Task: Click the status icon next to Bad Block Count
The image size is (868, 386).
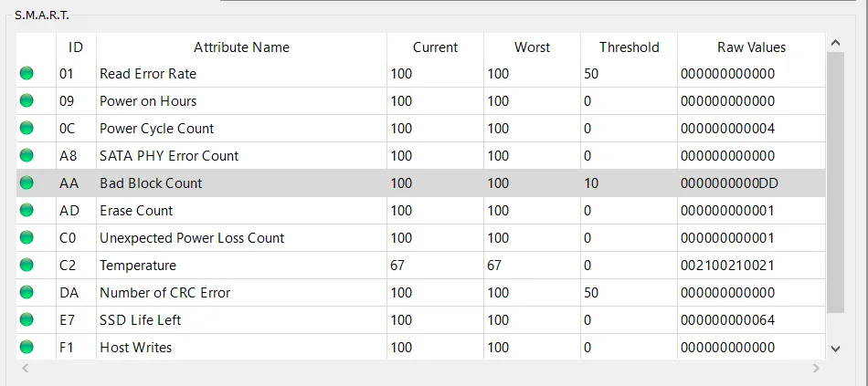Action: click(x=26, y=183)
